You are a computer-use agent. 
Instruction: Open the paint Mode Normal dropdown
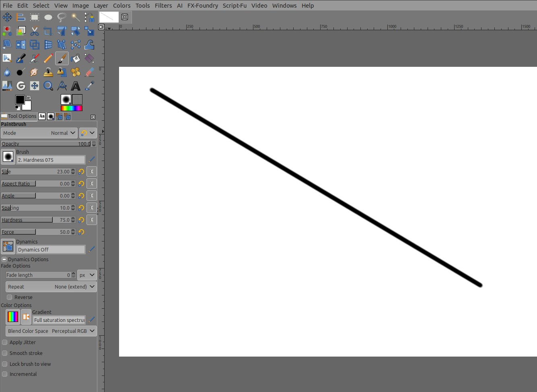click(x=39, y=133)
